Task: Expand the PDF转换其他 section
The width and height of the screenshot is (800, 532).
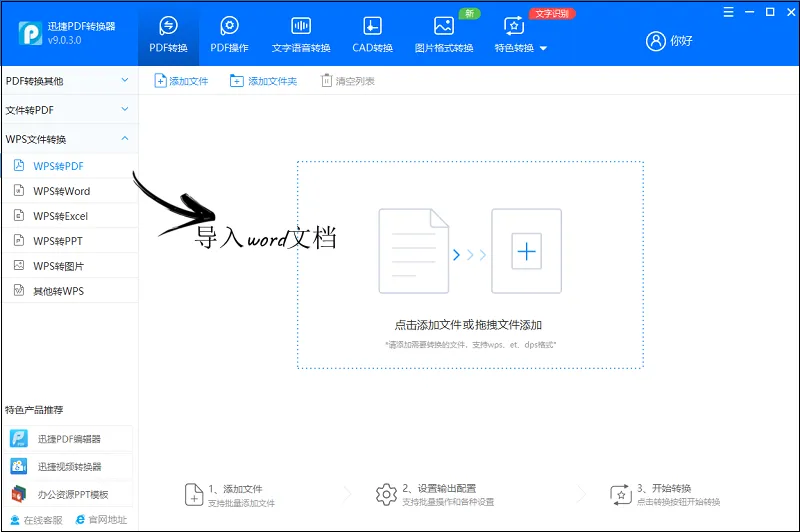Action: 69,81
